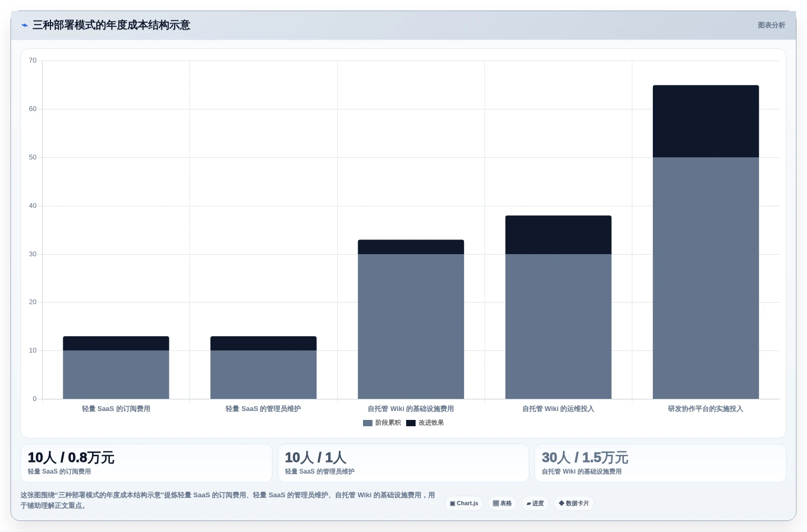Open the 10人 / 1人 data card
The image size is (807, 532).
click(x=403, y=463)
